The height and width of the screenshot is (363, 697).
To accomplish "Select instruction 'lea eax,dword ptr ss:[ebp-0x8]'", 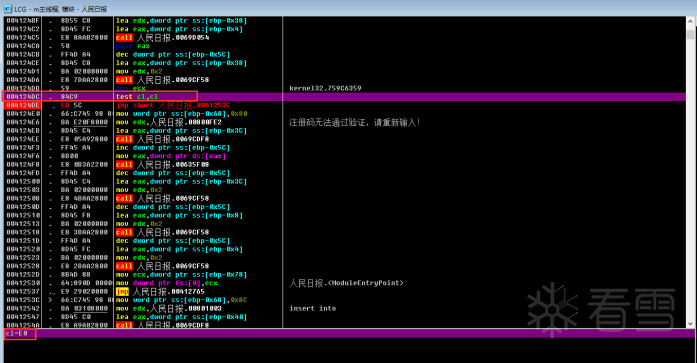I will point(179,215).
